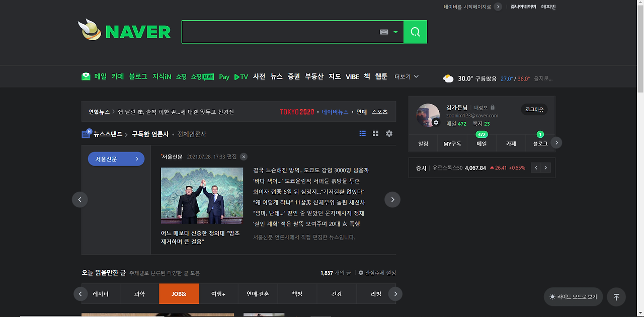Click the scroll-to-top arrow button
Viewport: 644px width, 317px height.
[616, 297]
